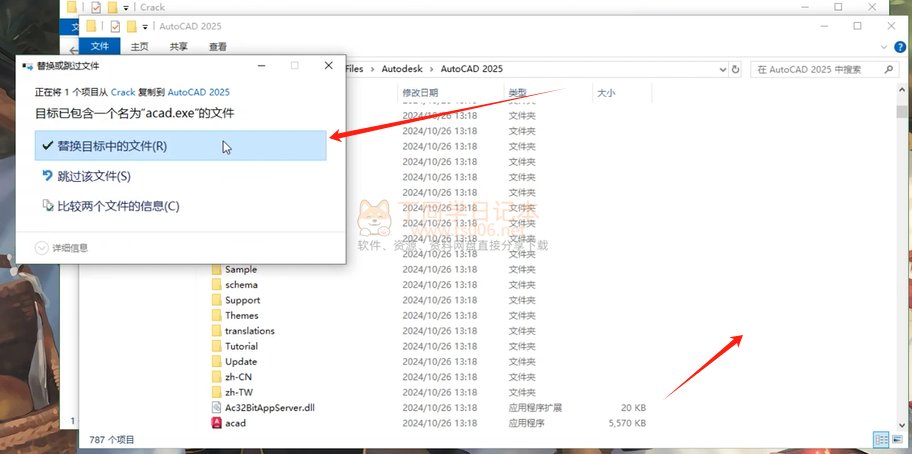Image resolution: width=912 pixels, height=454 pixels.
Task: Click dialog title bar copy icon
Action: (x=27, y=66)
